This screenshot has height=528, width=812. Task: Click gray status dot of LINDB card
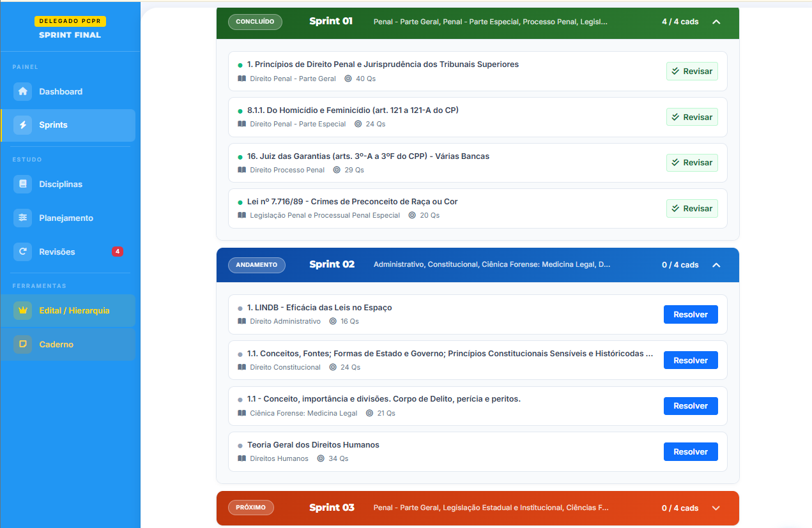click(240, 308)
